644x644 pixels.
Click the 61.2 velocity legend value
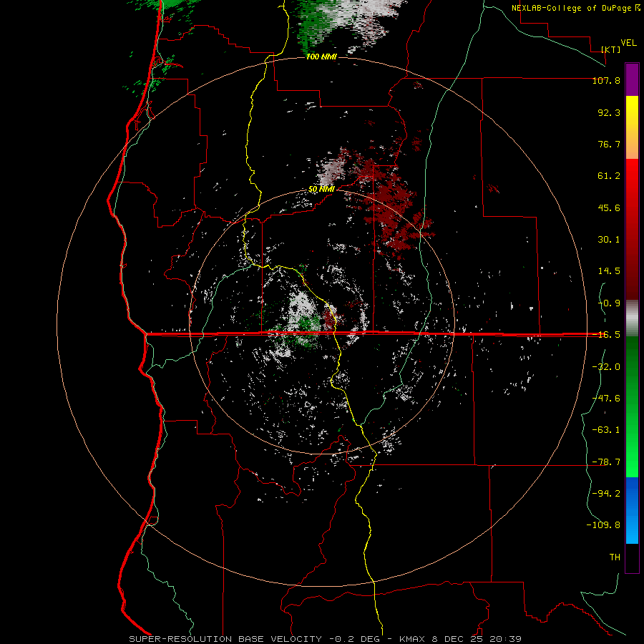[609, 176]
